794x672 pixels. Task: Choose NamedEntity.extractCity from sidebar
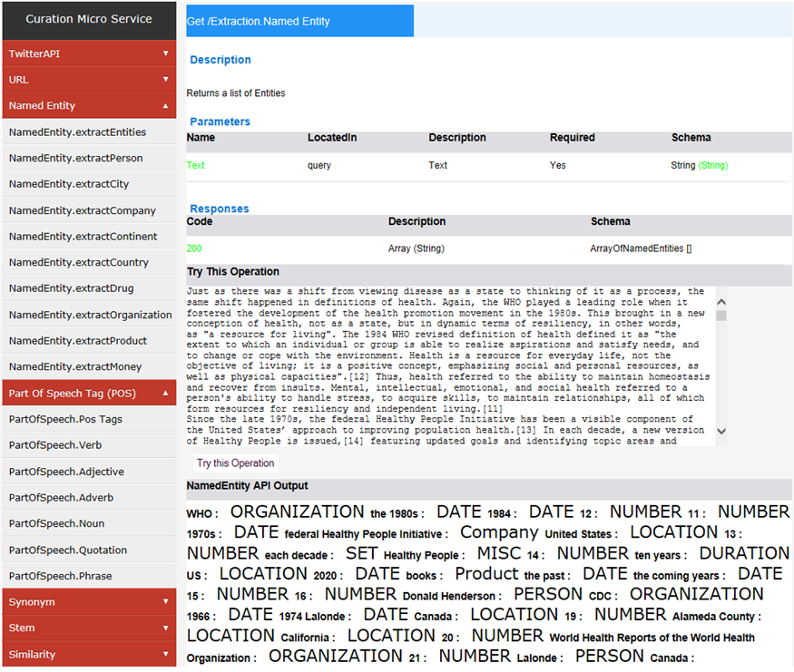pyautogui.click(x=69, y=184)
